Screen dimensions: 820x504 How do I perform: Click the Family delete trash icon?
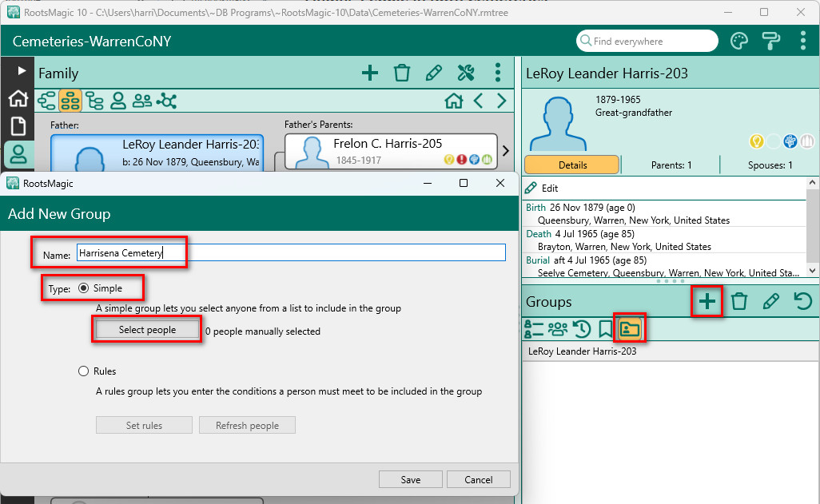[x=402, y=73]
